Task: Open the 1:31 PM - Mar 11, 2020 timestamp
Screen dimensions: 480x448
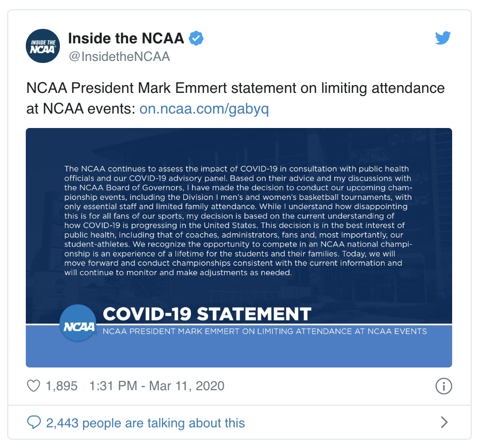Action: [157, 386]
